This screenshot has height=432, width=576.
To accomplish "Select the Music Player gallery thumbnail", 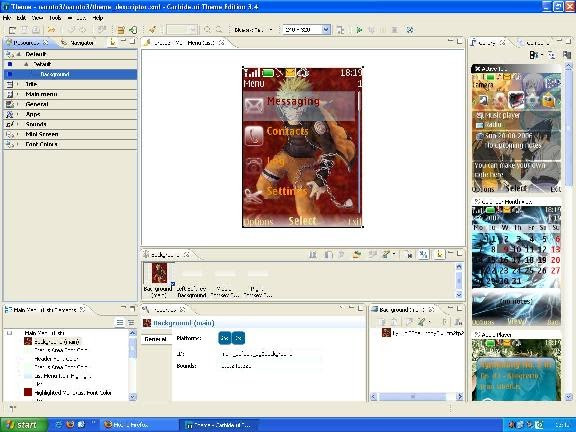I will point(516,366).
